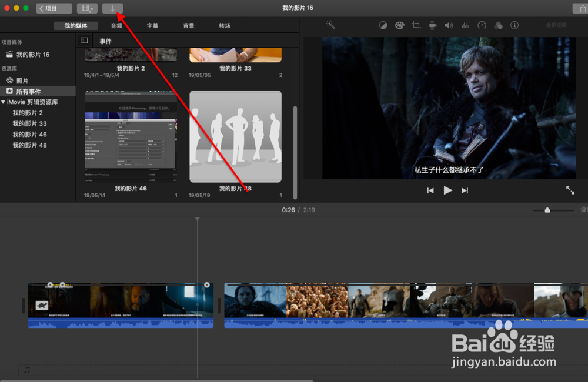Open the noise reduction equalizer tool
The width and height of the screenshot is (588, 382).
465,25
